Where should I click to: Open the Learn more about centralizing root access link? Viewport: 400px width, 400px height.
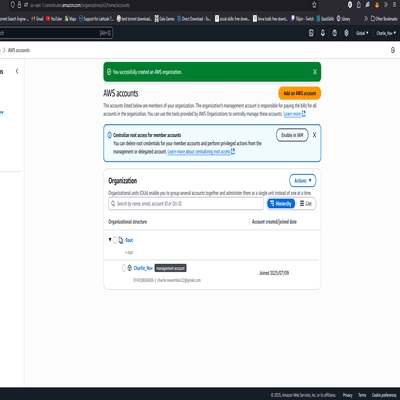point(201,152)
